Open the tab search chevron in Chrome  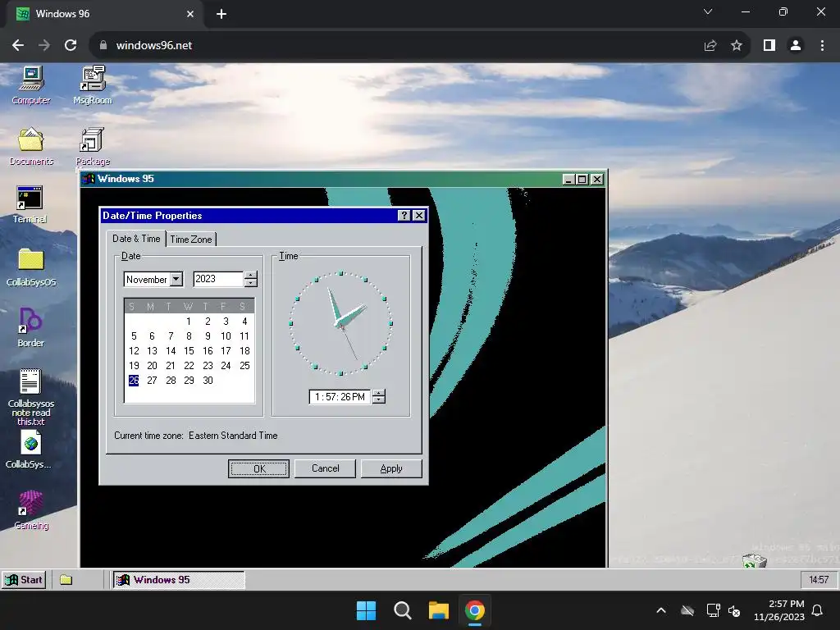point(708,11)
